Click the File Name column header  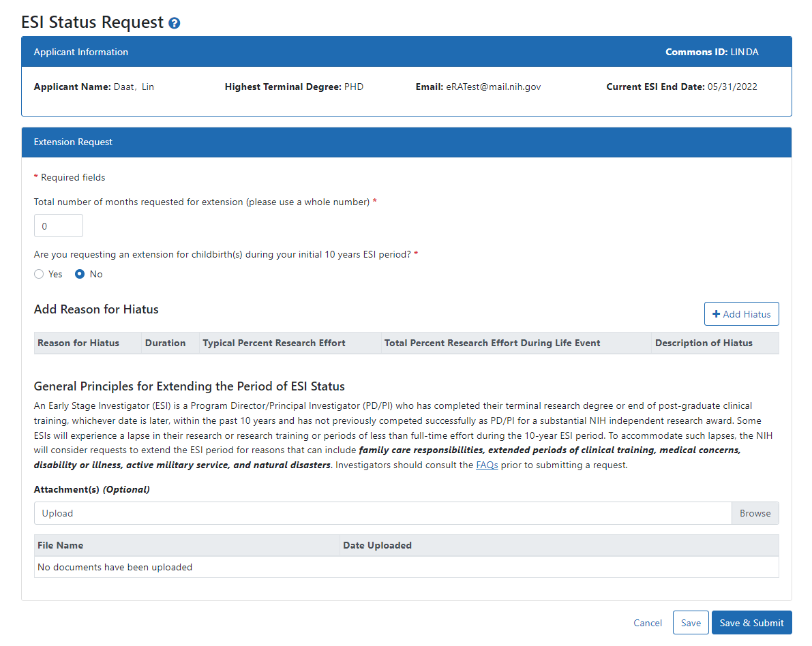[186, 546]
